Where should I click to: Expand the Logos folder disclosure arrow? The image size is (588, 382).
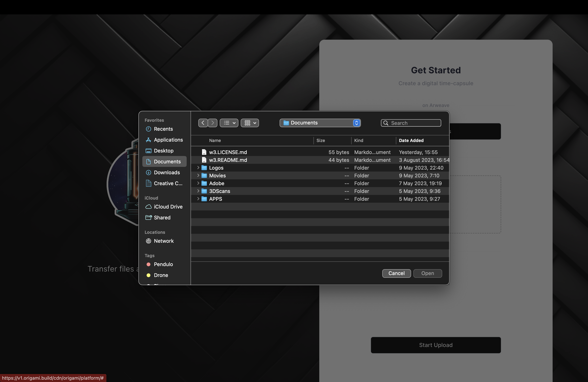click(x=198, y=167)
